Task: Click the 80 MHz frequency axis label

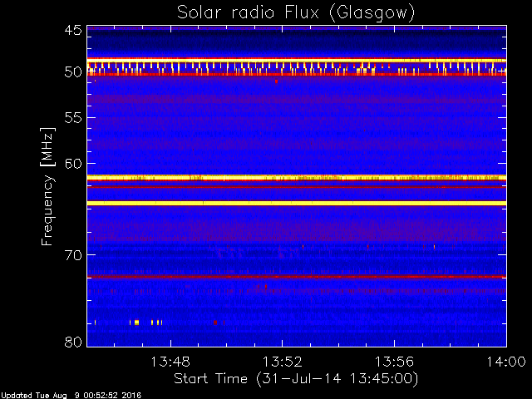Action: point(73,342)
